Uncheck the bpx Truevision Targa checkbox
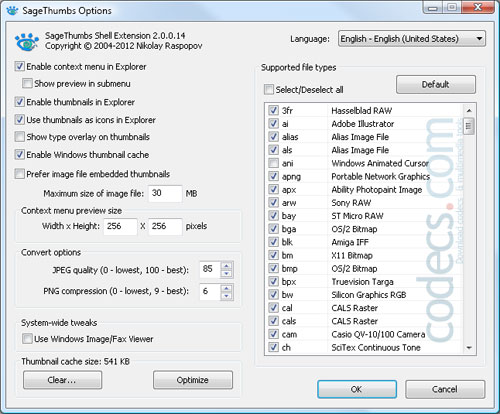The height and width of the screenshot is (414, 500). 273,282
